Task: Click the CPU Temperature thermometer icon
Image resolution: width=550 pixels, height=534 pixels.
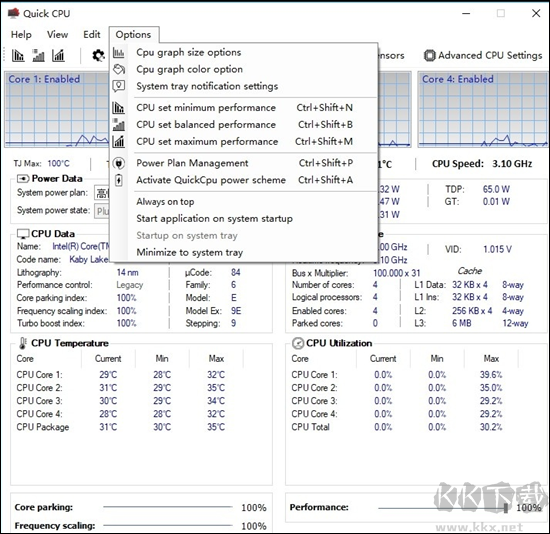Action: pyautogui.click(x=22, y=343)
